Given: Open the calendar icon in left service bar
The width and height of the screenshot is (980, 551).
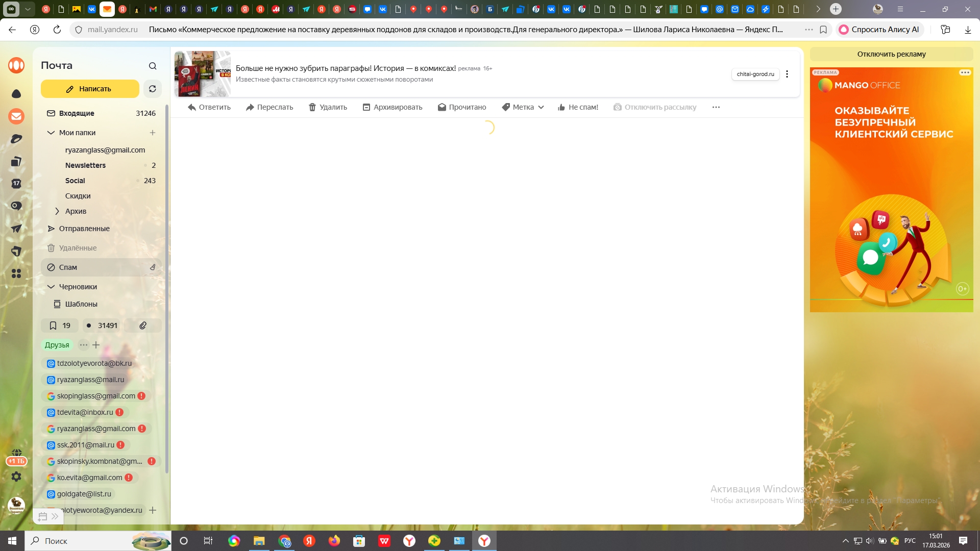Looking at the screenshot, I should click(16, 184).
